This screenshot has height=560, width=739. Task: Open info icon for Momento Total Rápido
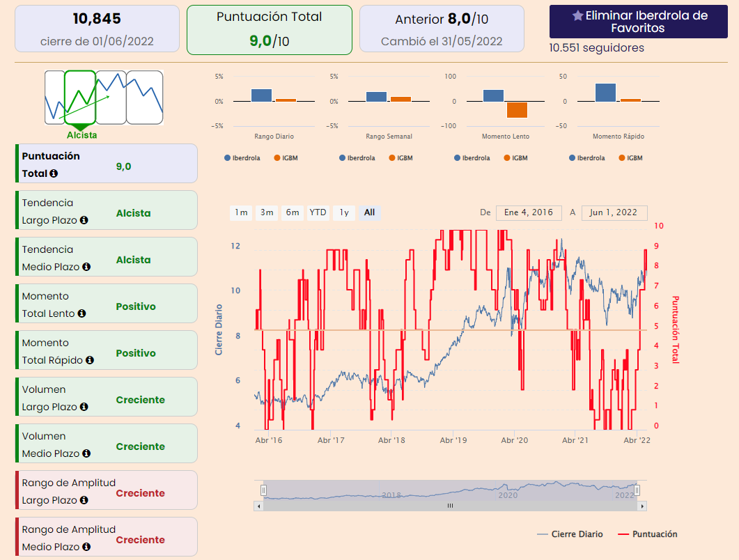(x=90, y=360)
